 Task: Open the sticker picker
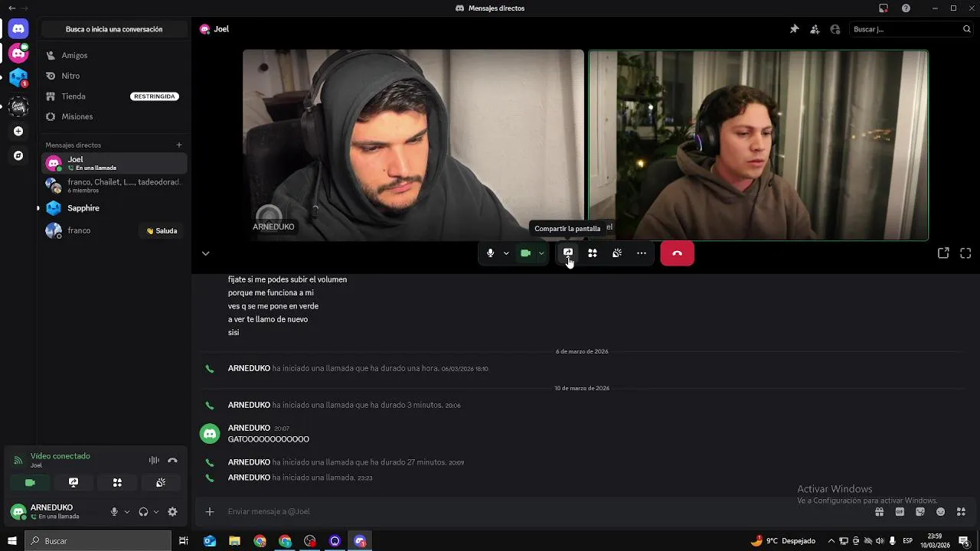920,512
